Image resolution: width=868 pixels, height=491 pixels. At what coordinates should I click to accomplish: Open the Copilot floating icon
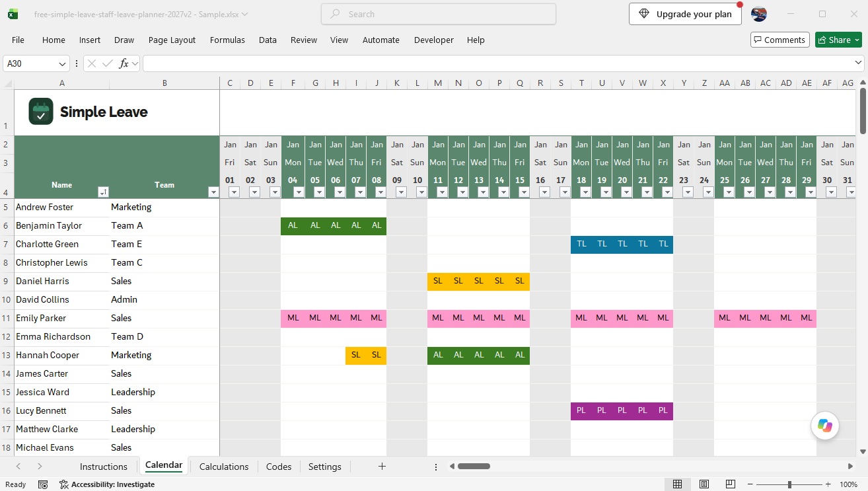825,426
